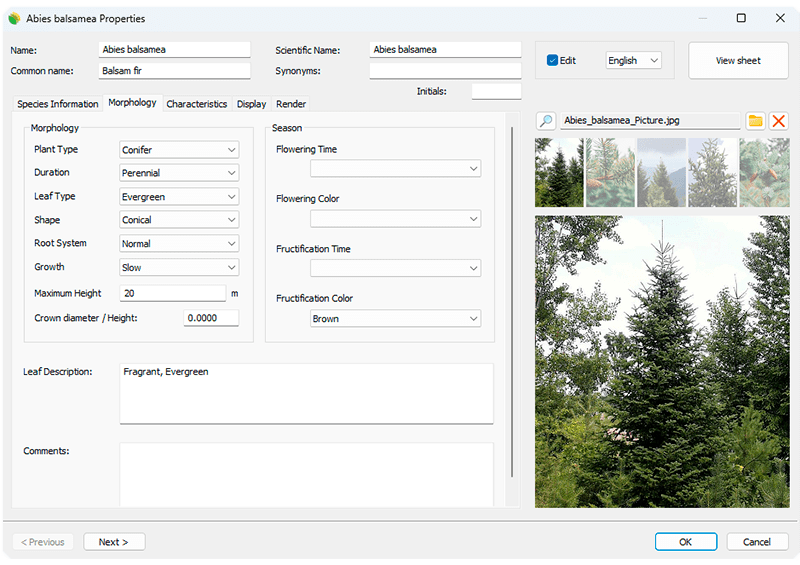The height and width of the screenshot is (565, 800).
Task: Open the Flowering Time dropdown
Action: tap(395, 168)
